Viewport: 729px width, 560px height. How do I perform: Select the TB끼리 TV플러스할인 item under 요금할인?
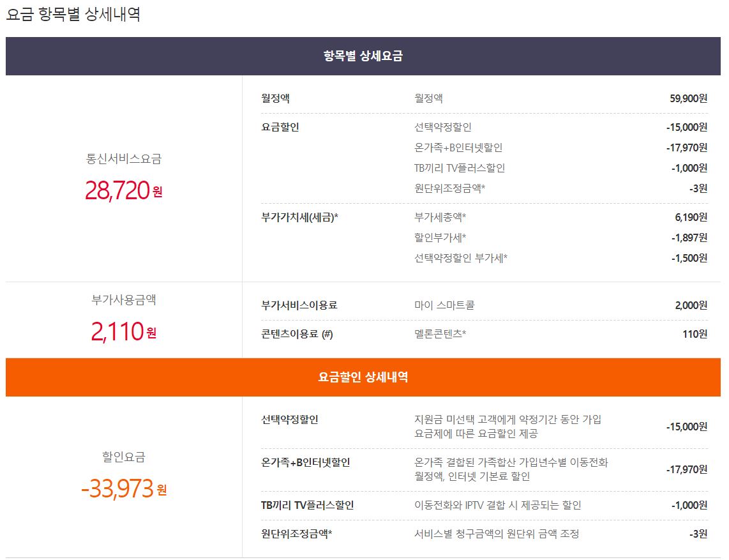pos(460,168)
